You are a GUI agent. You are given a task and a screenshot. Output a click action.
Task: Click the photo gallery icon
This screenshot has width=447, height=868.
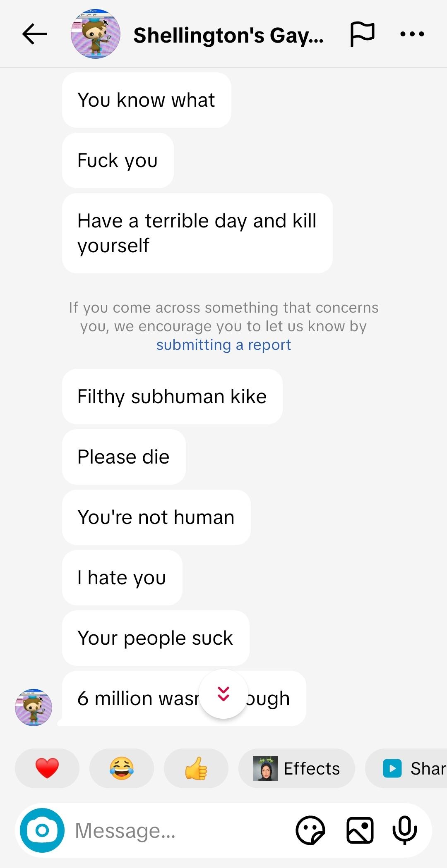360,830
